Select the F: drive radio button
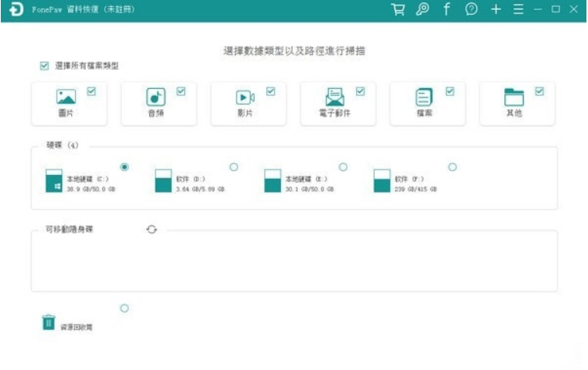This screenshot has height=370, width=588. click(x=453, y=167)
